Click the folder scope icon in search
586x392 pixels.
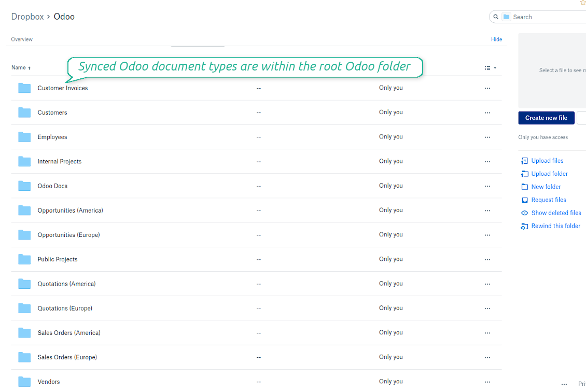click(506, 17)
